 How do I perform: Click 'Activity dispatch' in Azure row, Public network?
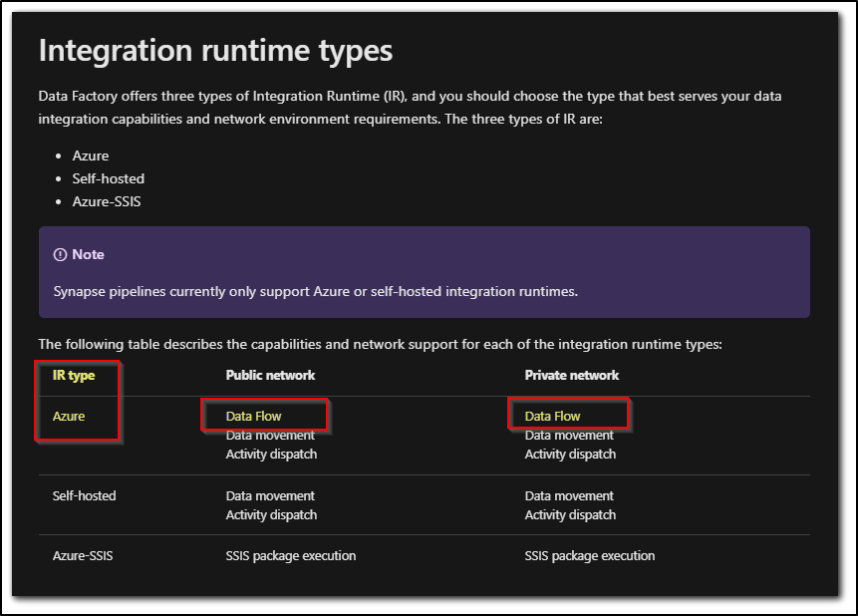coord(271,455)
